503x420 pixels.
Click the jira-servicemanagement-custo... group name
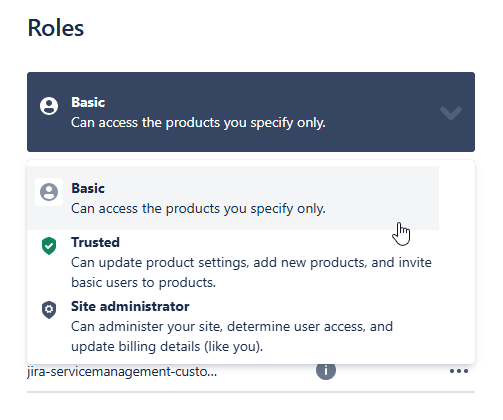tap(122, 371)
